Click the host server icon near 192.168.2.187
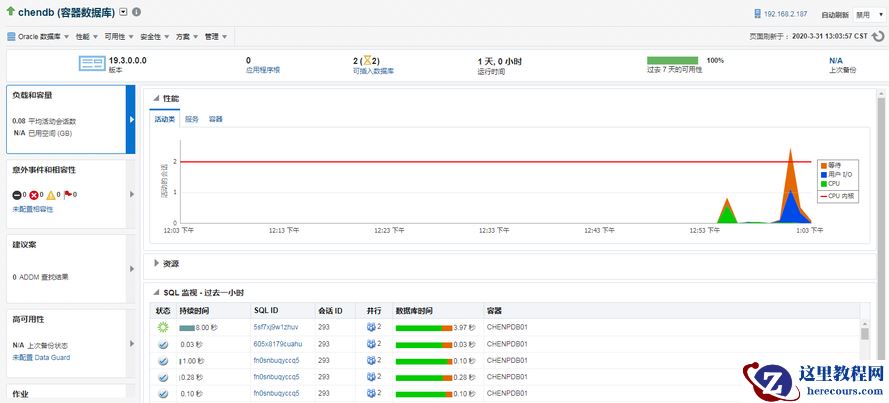 (x=757, y=15)
